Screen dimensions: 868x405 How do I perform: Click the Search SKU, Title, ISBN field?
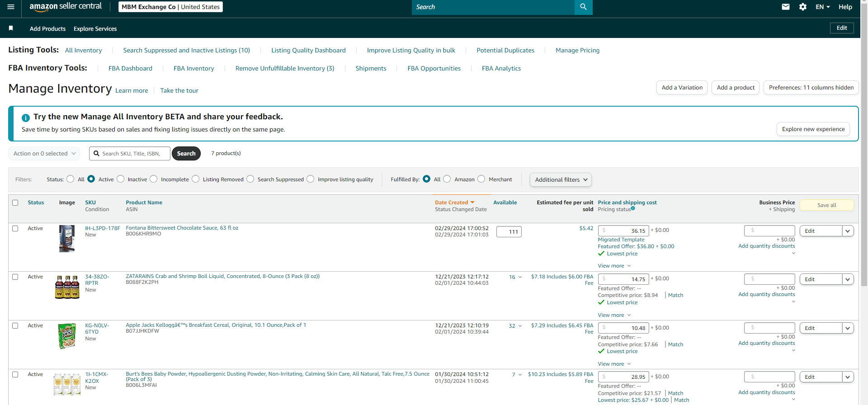point(130,154)
